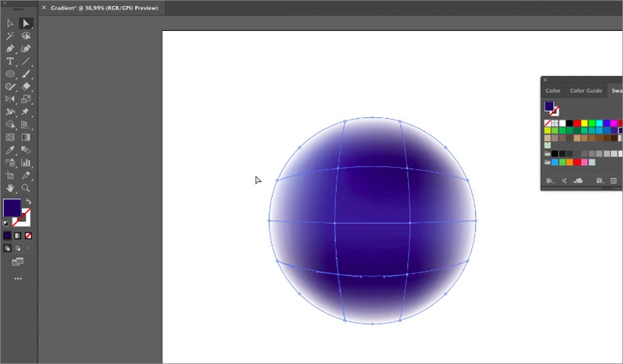
Task: Apply None to the fill color
Action: click(27, 236)
